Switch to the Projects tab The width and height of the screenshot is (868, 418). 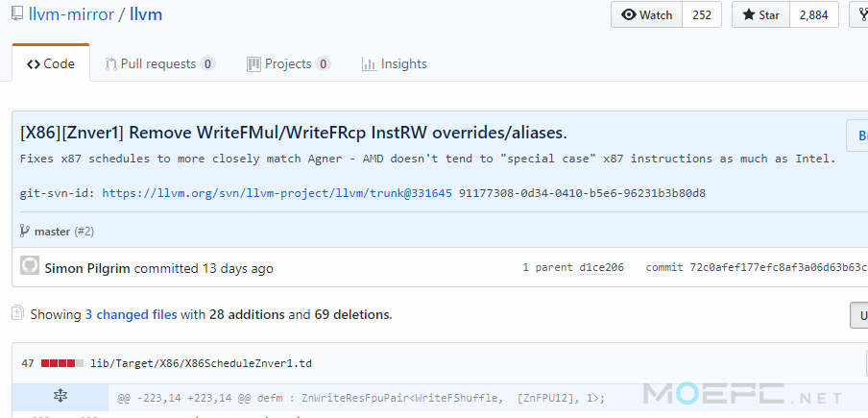click(288, 63)
